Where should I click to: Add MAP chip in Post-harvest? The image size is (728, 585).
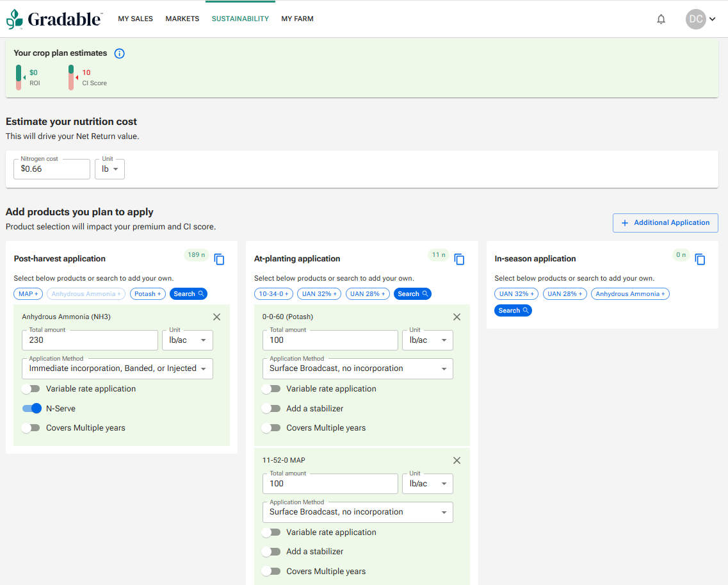28,294
